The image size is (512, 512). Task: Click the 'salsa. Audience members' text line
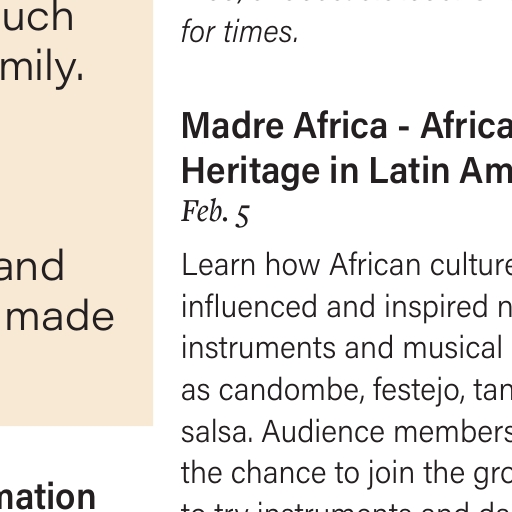(x=347, y=432)
